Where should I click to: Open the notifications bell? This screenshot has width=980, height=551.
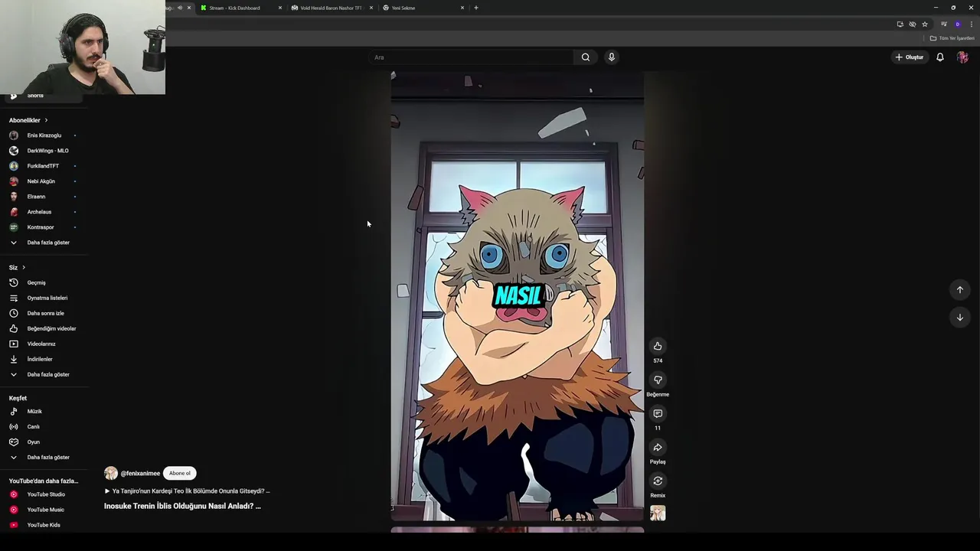pyautogui.click(x=940, y=57)
